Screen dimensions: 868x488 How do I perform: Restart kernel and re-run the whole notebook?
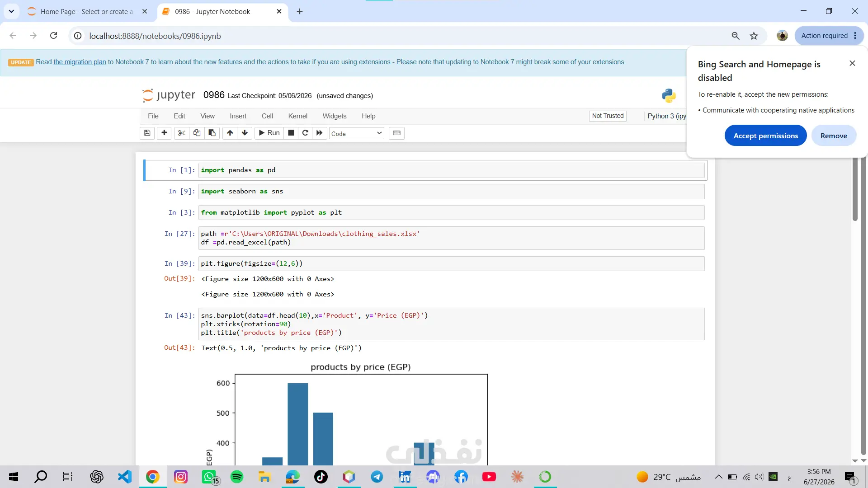(x=320, y=133)
